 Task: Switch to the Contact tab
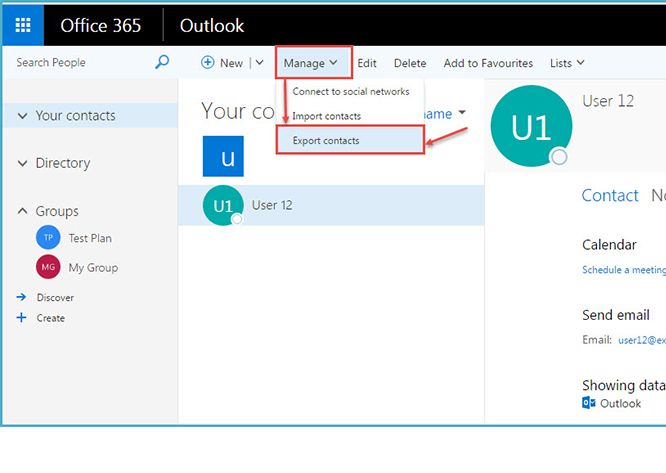[610, 196]
